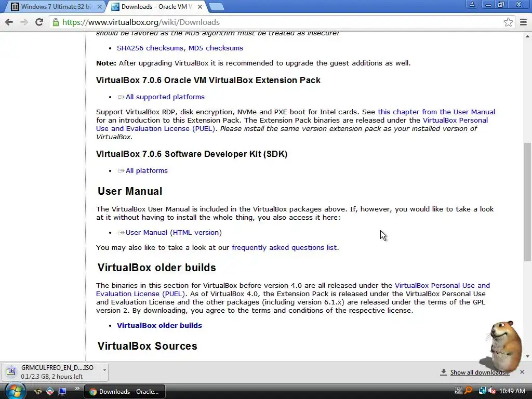Click the address bar URL field

[281, 22]
